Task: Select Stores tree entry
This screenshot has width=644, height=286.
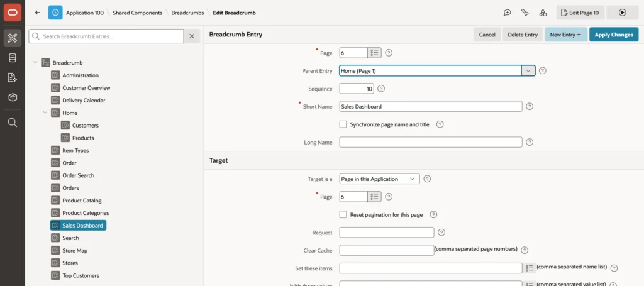Action: click(70, 263)
